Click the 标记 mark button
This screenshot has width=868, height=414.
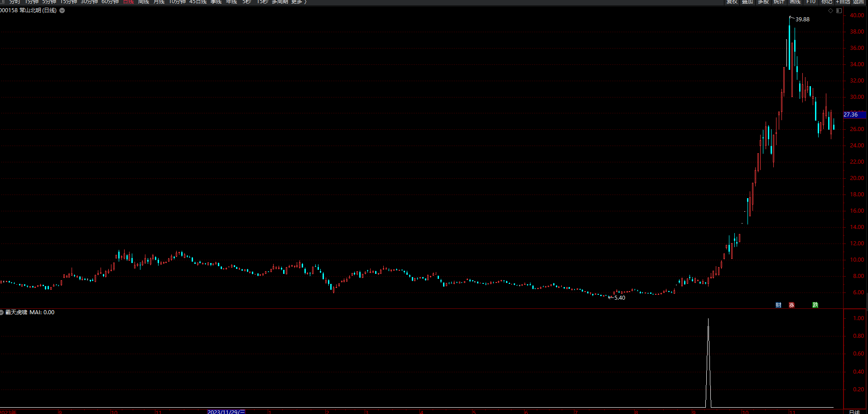tap(827, 2)
